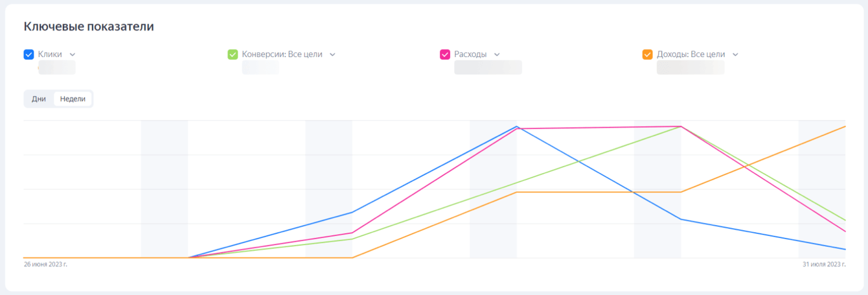Disable the pink Расходы checkbox
The image size is (868, 295).
pos(445,54)
